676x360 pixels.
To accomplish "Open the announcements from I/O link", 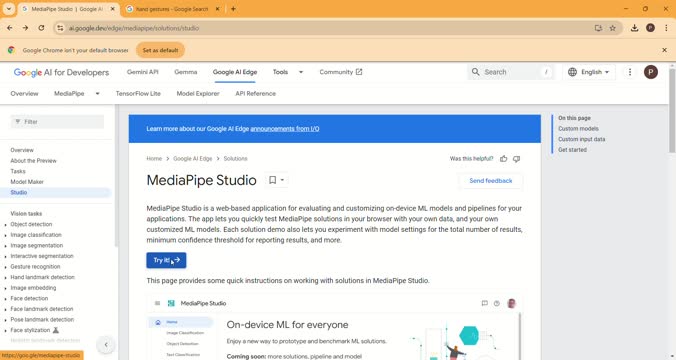I will [285, 129].
